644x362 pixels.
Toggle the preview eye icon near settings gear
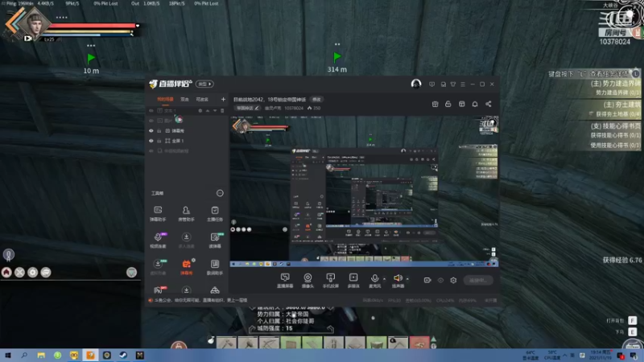(440, 280)
